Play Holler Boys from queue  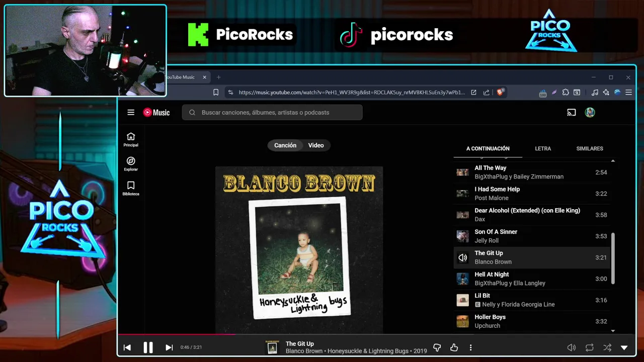[532, 321]
